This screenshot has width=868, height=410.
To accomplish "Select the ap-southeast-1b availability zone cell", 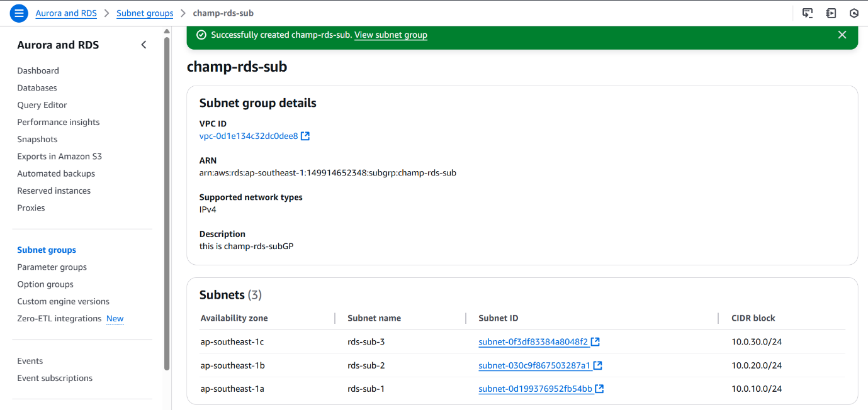I will [x=232, y=365].
